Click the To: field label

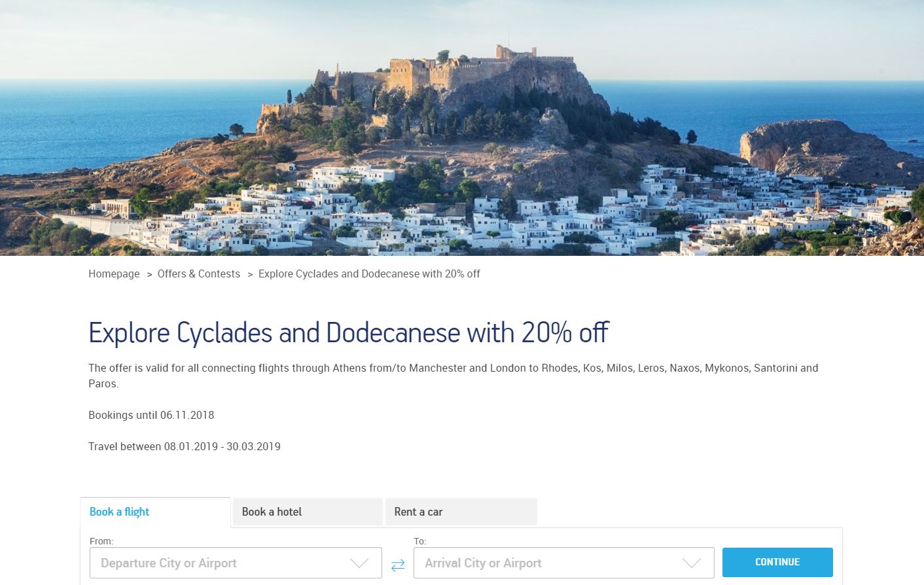pyautogui.click(x=420, y=541)
